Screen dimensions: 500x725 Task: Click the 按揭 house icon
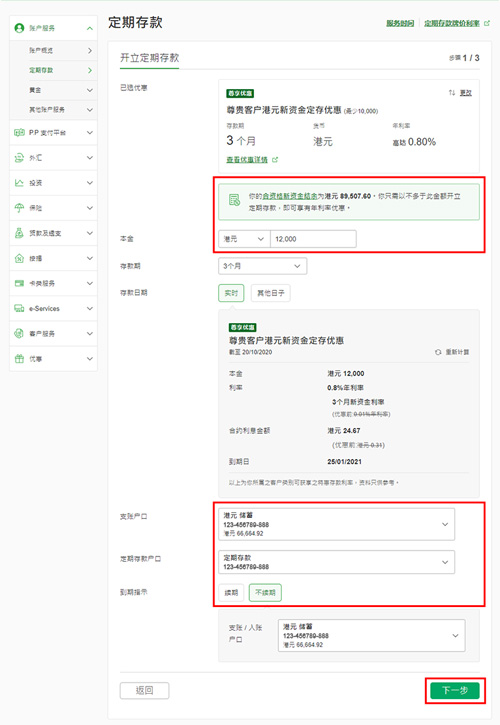pyautogui.click(x=19, y=258)
